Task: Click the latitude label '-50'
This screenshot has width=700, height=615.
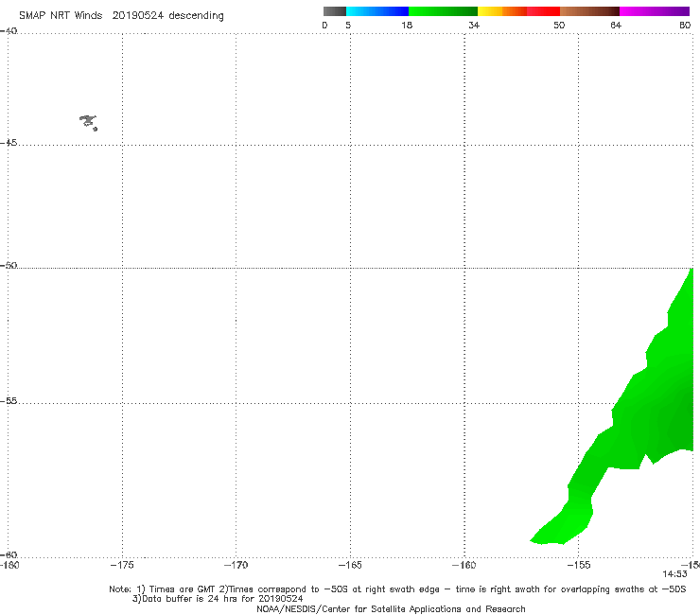Action: 9,265
